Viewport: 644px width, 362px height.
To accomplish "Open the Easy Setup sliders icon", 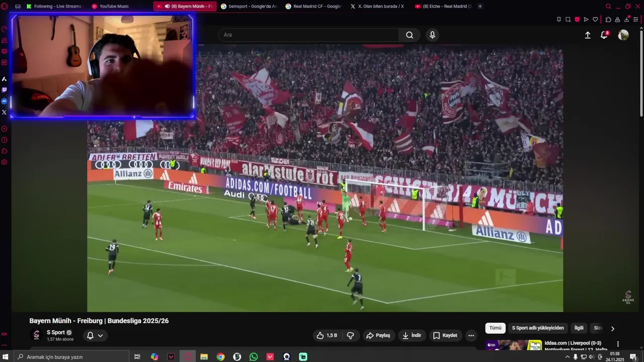I will (x=636, y=20).
